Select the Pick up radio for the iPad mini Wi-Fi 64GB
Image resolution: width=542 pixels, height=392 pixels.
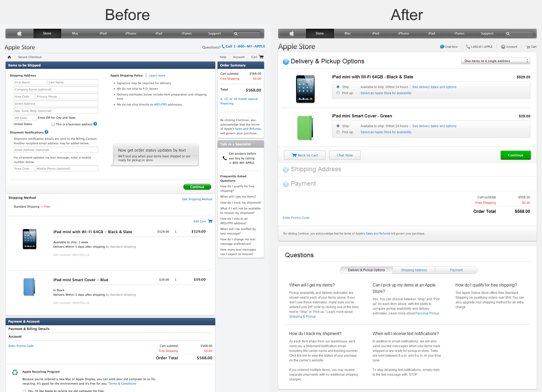(338, 93)
